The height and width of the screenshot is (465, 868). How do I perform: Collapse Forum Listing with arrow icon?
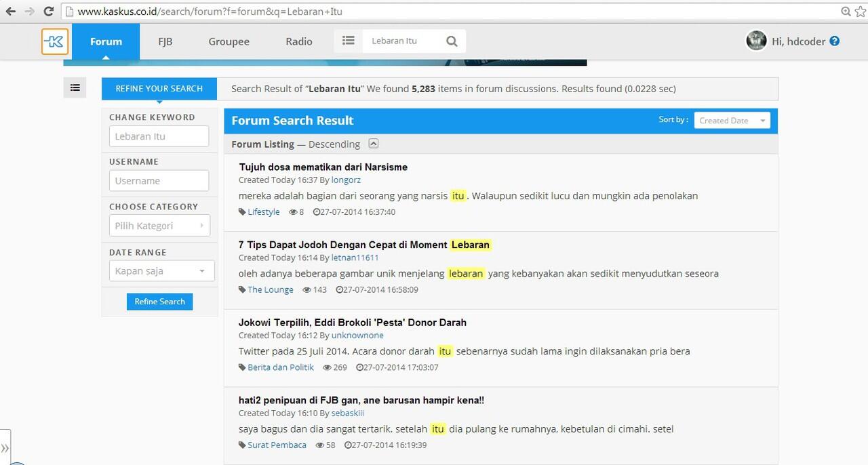pyautogui.click(x=374, y=144)
